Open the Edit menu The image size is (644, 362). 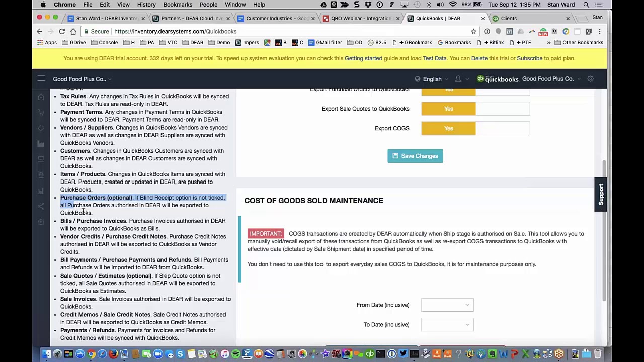pyautogui.click(x=105, y=5)
